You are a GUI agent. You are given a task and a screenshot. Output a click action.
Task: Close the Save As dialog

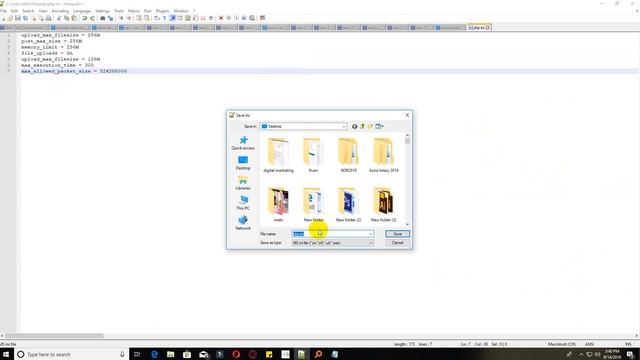[407, 116]
